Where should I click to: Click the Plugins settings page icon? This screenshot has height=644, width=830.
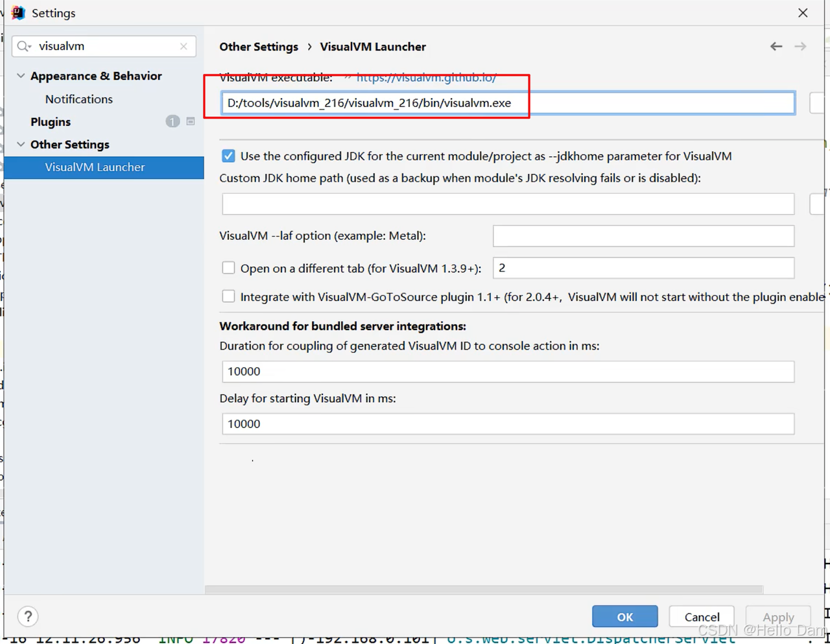click(191, 121)
